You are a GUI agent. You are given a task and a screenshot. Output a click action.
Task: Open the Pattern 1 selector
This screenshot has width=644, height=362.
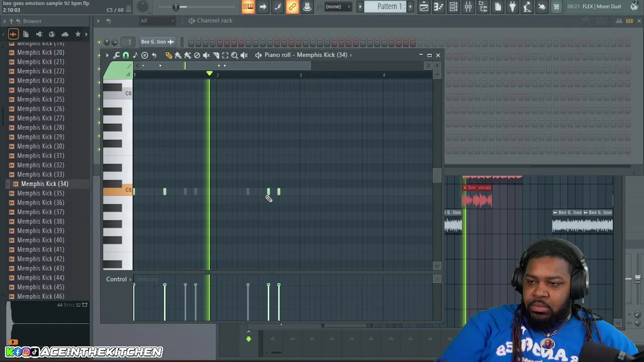pos(390,7)
